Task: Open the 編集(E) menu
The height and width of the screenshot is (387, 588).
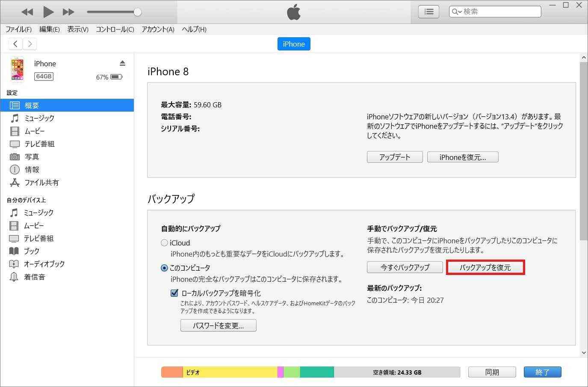Action: pos(49,29)
